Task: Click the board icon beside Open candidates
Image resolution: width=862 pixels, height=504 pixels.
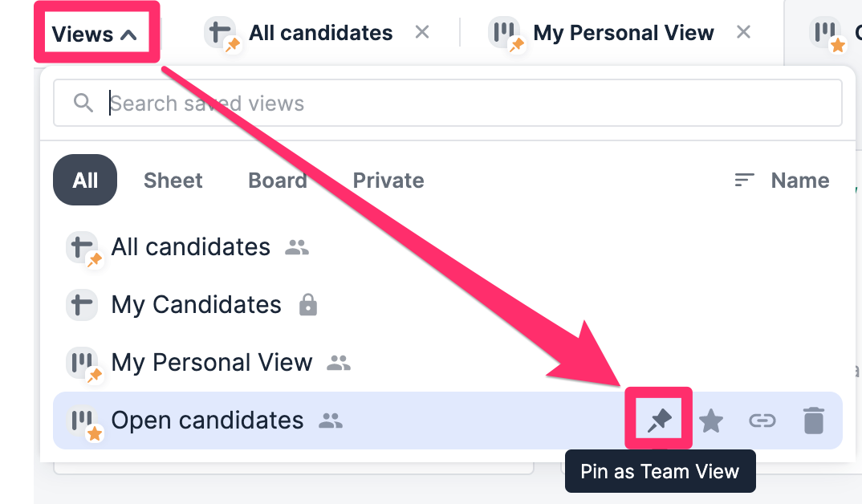Action: coord(83,420)
